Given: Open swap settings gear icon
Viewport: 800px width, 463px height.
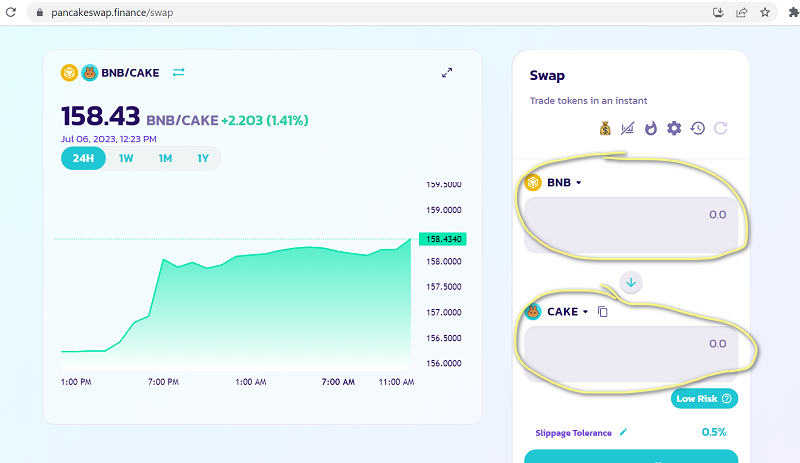Looking at the screenshot, I should [x=674, y=128].
